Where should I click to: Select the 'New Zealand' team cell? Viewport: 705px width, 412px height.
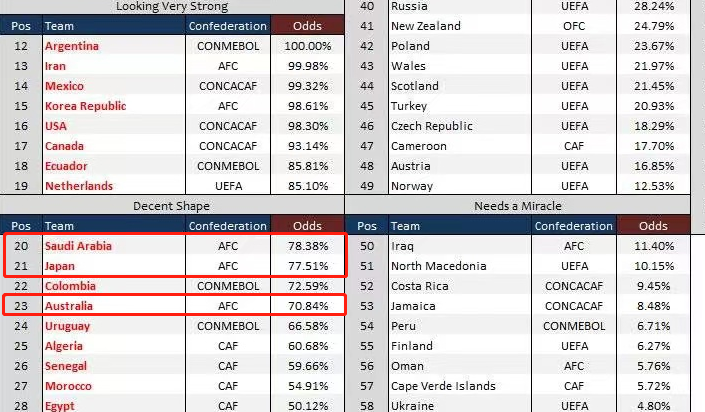(x=426, y=26)
